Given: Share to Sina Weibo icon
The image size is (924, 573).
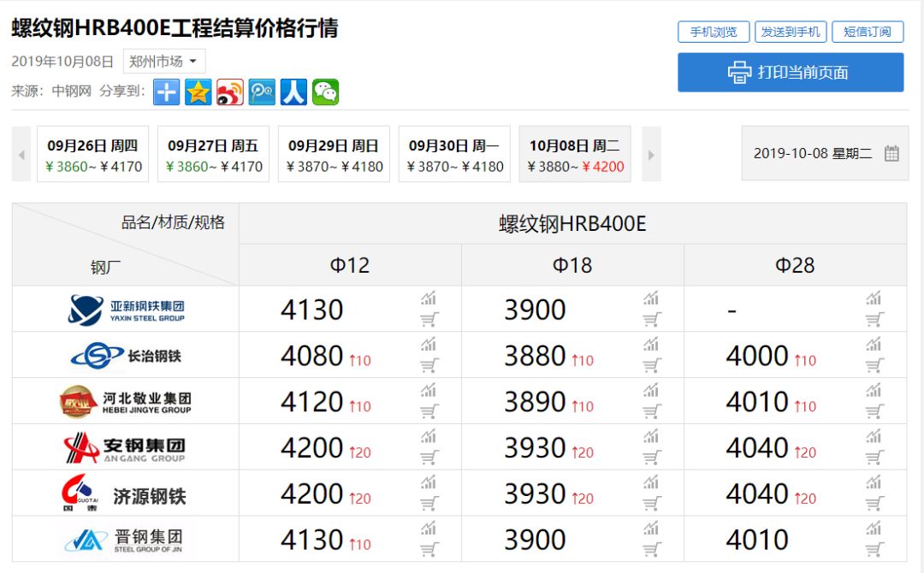Looking at the screenshot, I should (x=230, y=92).
